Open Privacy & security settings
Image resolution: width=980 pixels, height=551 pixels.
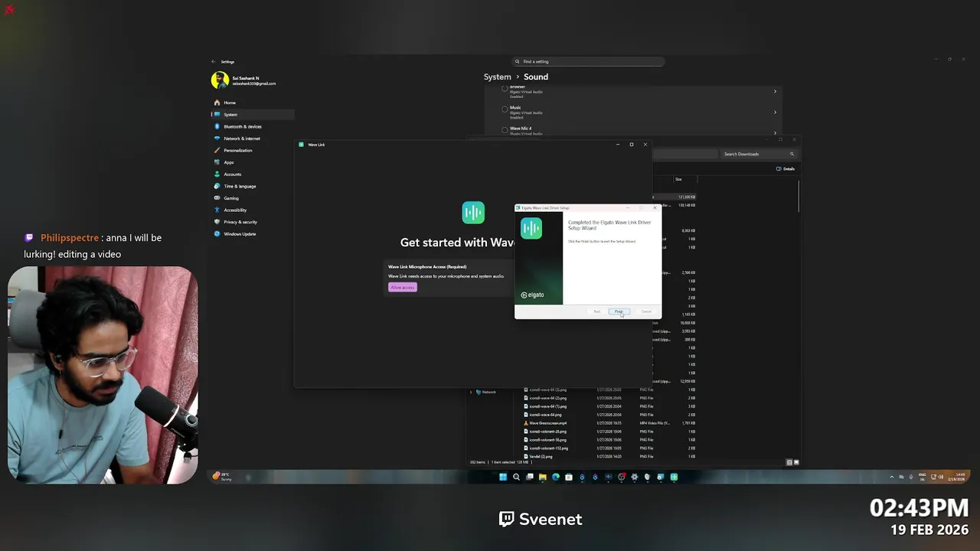click(253, 222)
